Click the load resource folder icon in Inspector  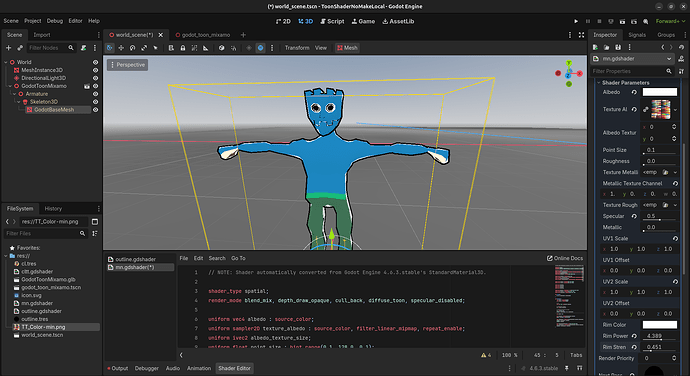point(606,47)
